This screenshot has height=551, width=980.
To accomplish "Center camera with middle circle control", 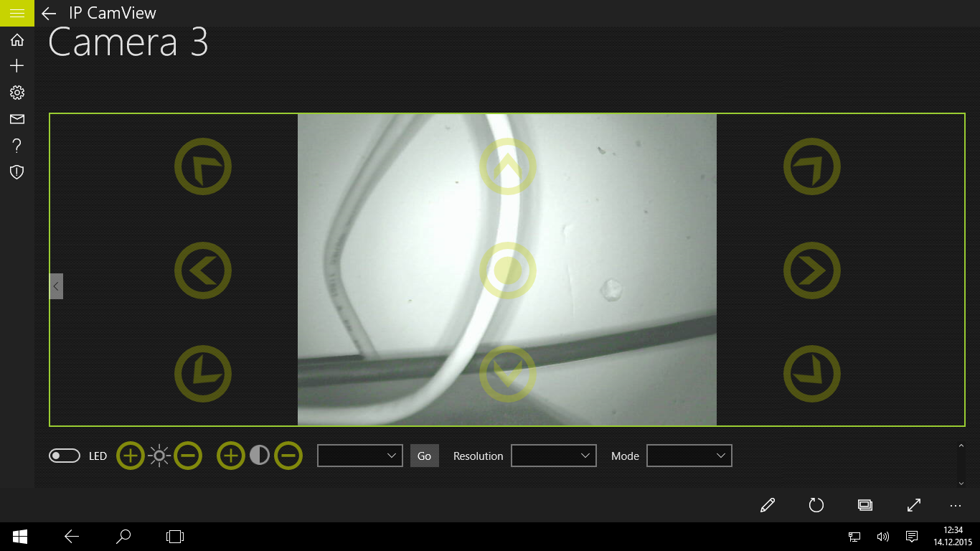I will point(508,271).
